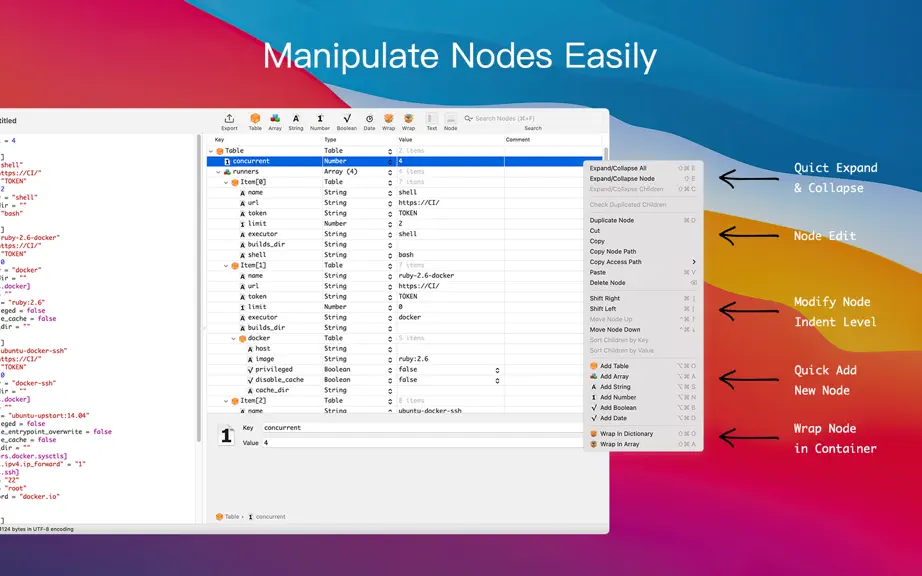Collapse the Item[1] table node
Screen dimensions: 922x576
(226, 266)
